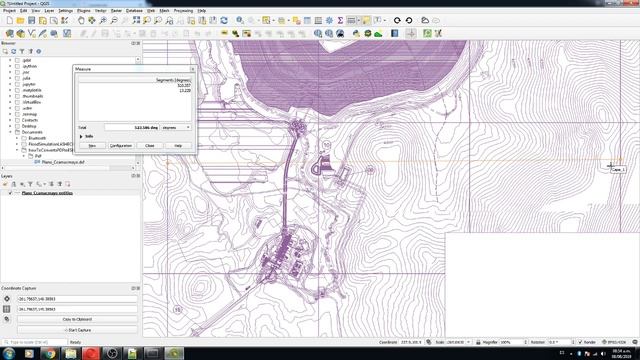The height and width of the screenshot is (360, 640).
Task: Open Layer Styling icon in Layers panel
Action: 5,184
